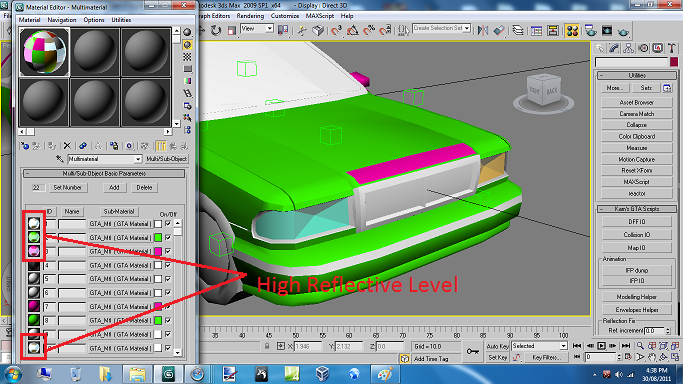Image resolution: width=683 pixels, height=384 pixels.
Task: Click the Play Animation button
Action: click(x=602, y=346)
